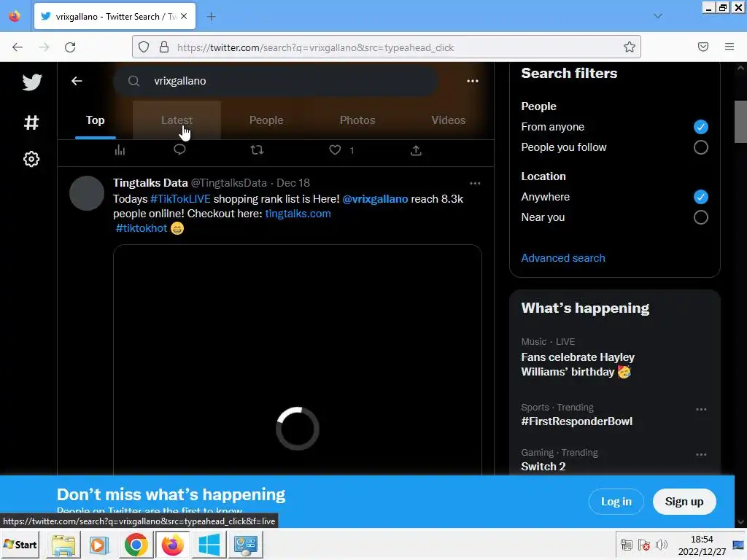Open Firefox hamburger application menu
The image size is (747, 560).
click(x=729, y=47)
